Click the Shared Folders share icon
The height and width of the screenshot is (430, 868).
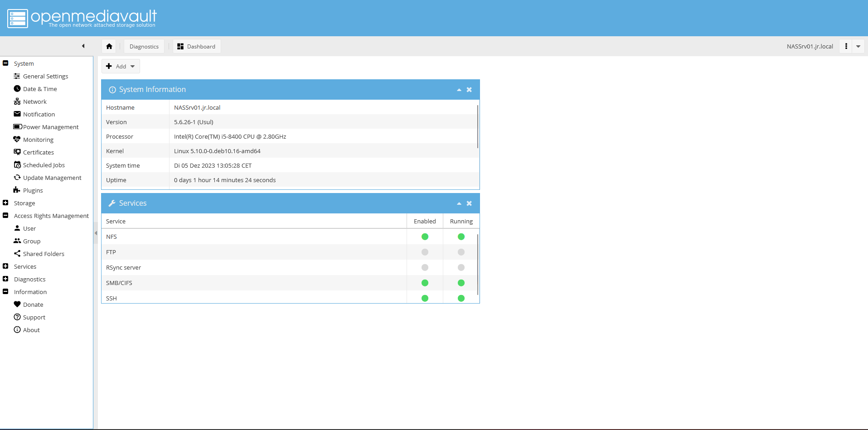[x=17, y=254]
